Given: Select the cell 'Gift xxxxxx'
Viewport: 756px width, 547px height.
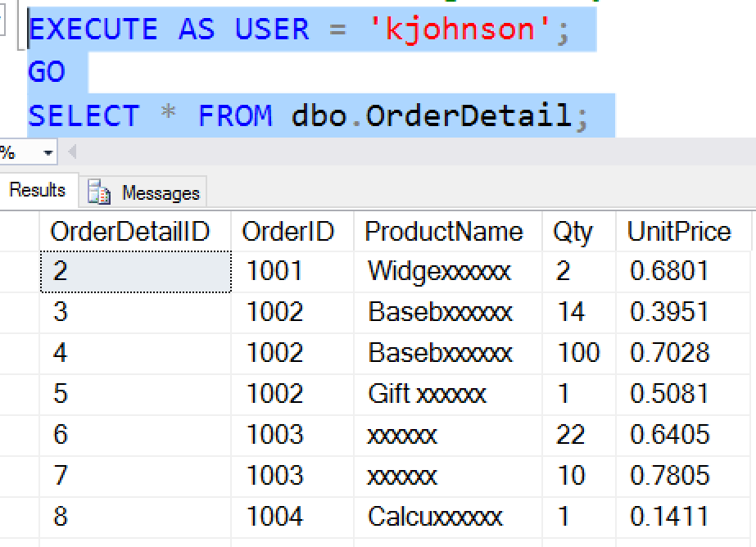Looking at the screenshot, I should pyautogui.click(x=448, y=394).
